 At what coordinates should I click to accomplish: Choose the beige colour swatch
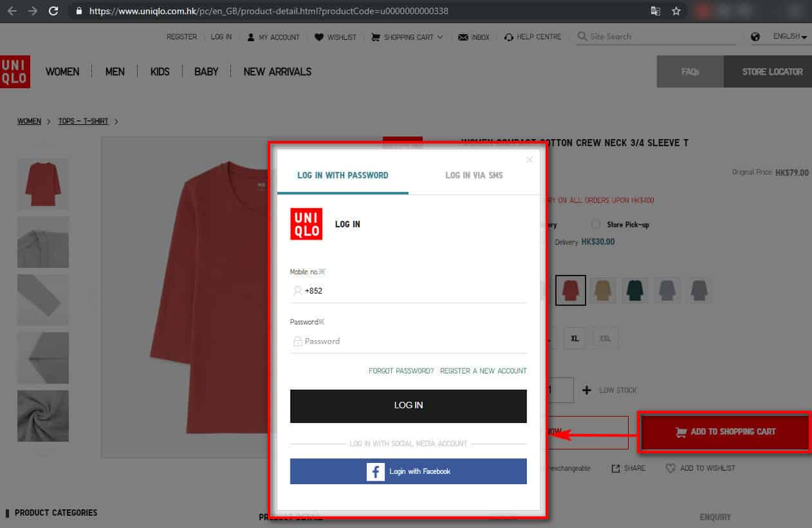tap(603, 290)
